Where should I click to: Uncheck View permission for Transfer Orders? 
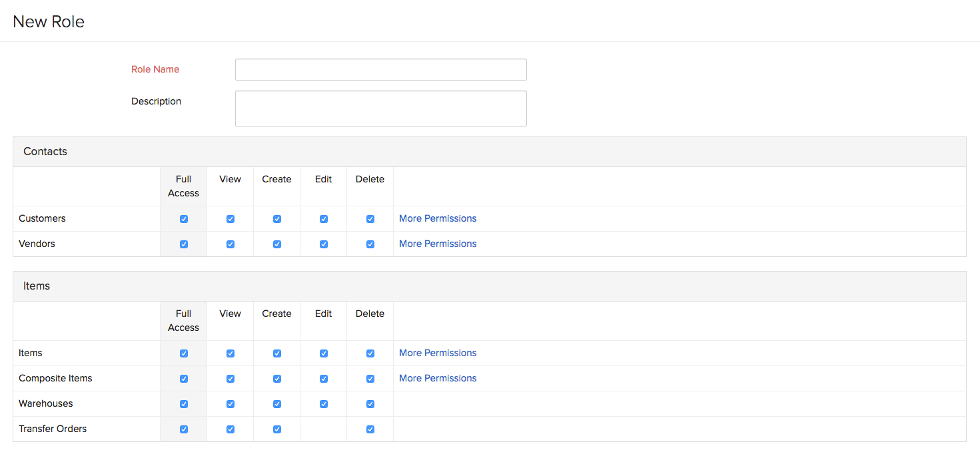[x=231, y=429]
